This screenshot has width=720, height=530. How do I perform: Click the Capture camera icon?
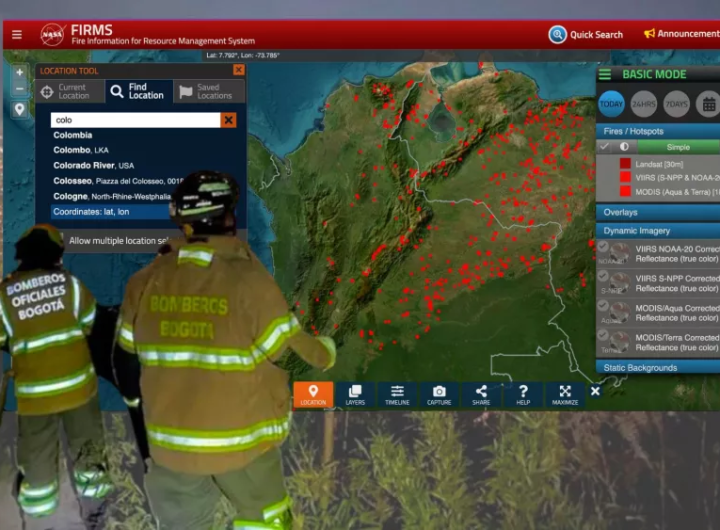pyautogui.click(x=439, y=395)
